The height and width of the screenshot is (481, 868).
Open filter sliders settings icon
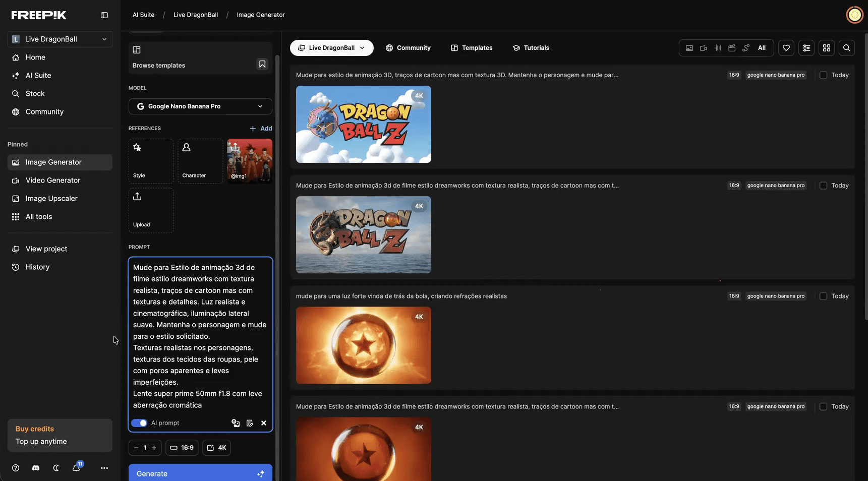tap(806, 48)
